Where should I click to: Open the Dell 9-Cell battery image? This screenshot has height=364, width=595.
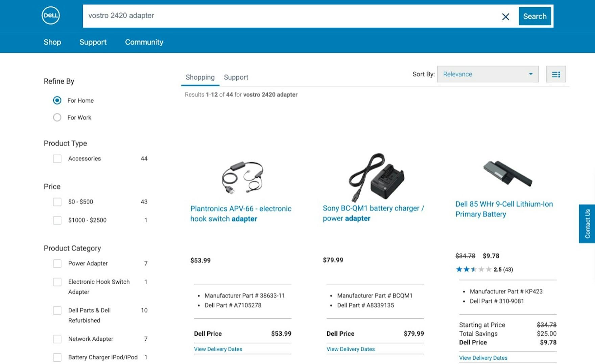507,173
